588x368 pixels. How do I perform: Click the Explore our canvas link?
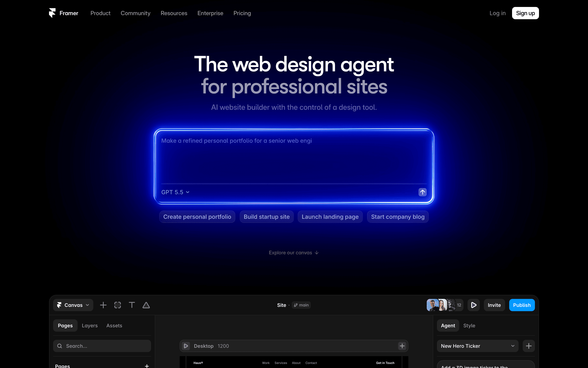pyautogui.click(x=294, y=253)
